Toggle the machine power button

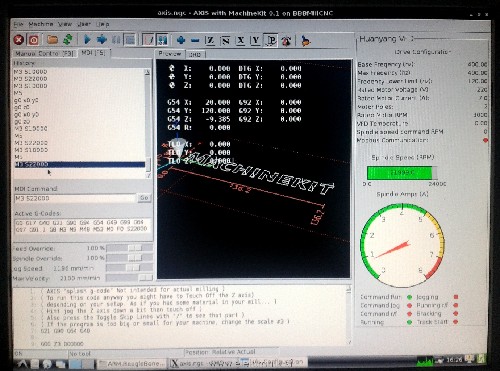33,40
